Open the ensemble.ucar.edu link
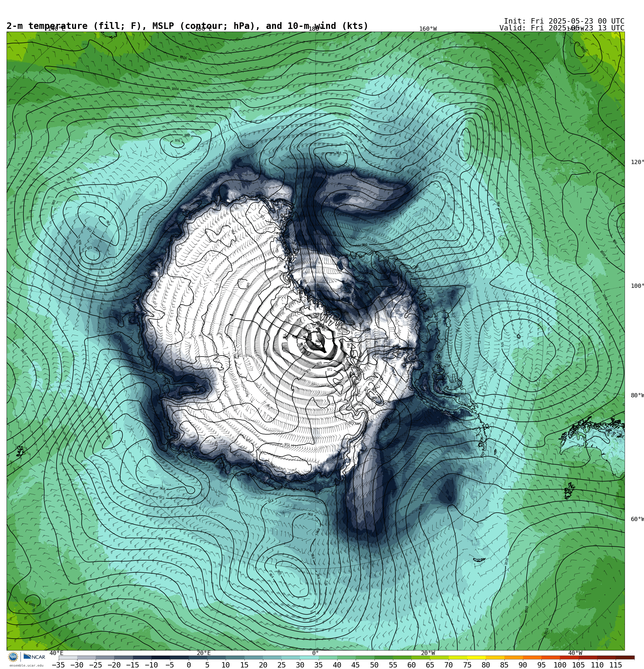This screenshot has width=644, height=669. coord(26,666)
